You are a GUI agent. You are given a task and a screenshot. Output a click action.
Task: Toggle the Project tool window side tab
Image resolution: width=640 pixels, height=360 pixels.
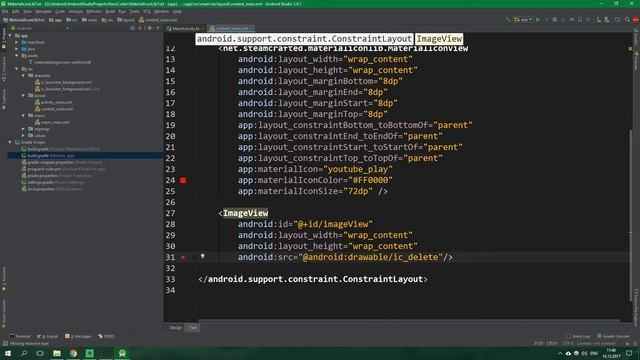pos(4,39)
